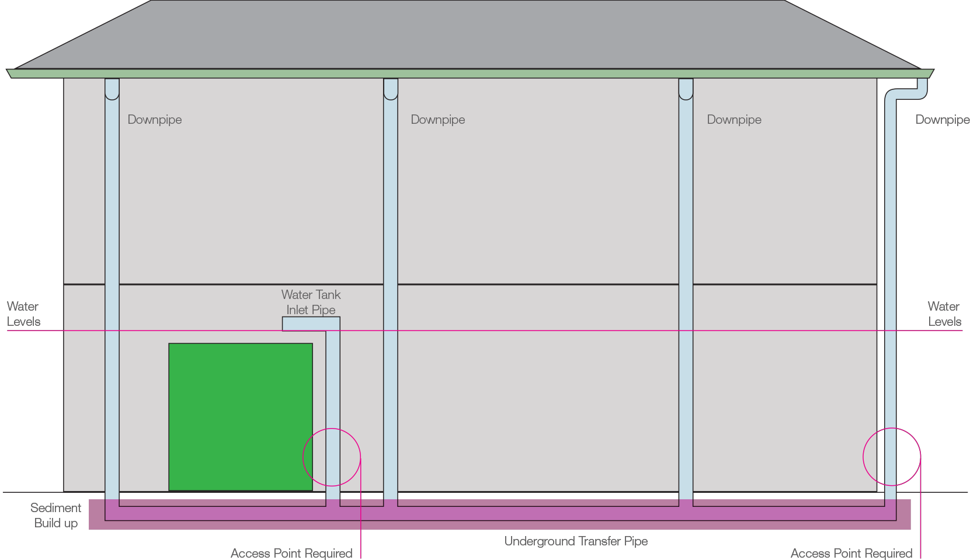This screenshot has height=560, width=970.
Task: Select the left "Access Point Required" label
Action: click(291, 553)
